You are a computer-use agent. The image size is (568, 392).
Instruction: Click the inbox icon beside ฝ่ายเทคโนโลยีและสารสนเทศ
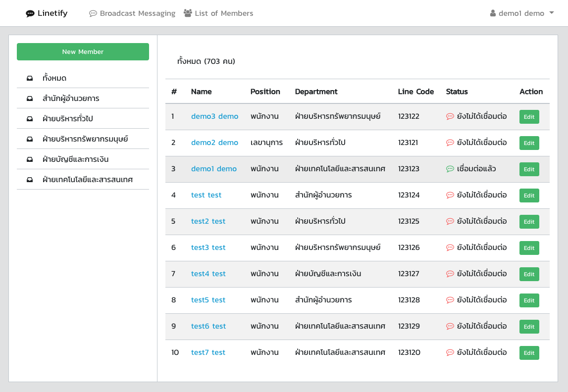point(30,180)
